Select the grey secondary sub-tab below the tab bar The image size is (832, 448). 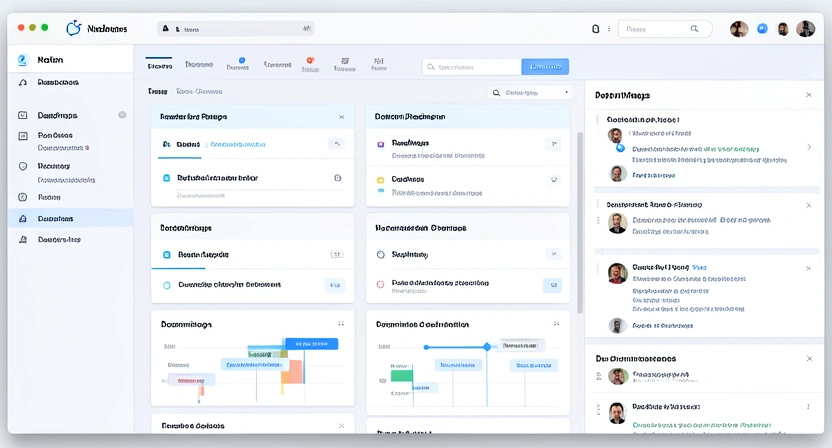pos(199,91)
